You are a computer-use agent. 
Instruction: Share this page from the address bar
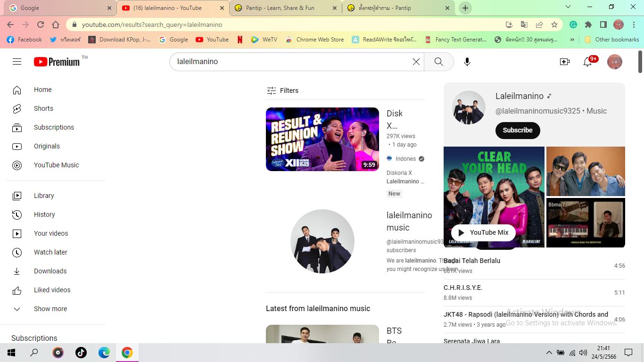[x=539, y=25]
